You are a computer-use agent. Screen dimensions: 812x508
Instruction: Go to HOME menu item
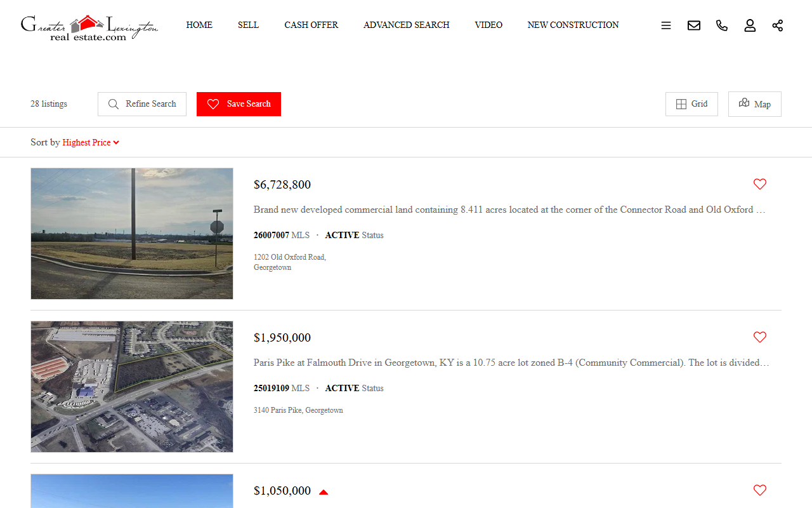(x=199, y=25)
